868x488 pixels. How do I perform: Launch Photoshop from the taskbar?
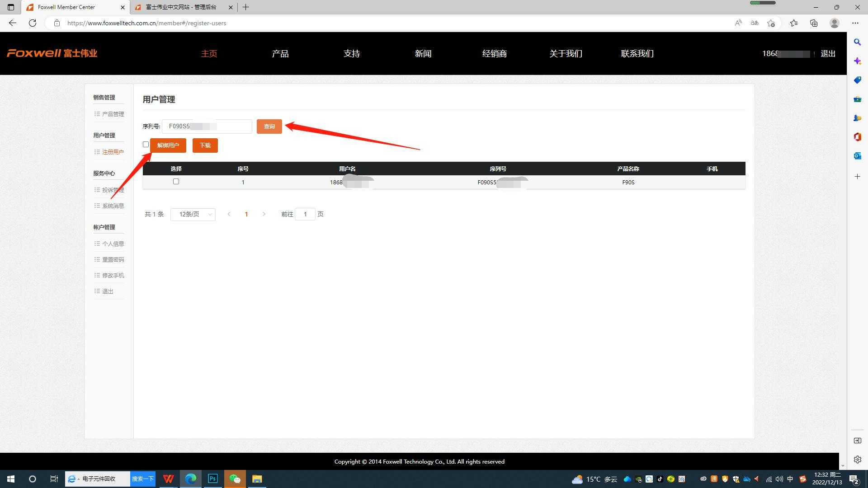click(x=212, y=479)
